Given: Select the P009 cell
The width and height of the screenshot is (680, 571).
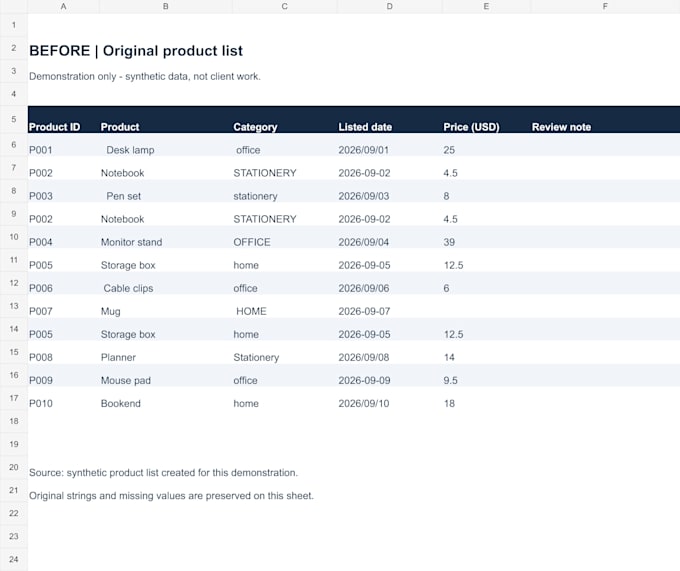Looking at the screenshot, I should pos(63,375).
